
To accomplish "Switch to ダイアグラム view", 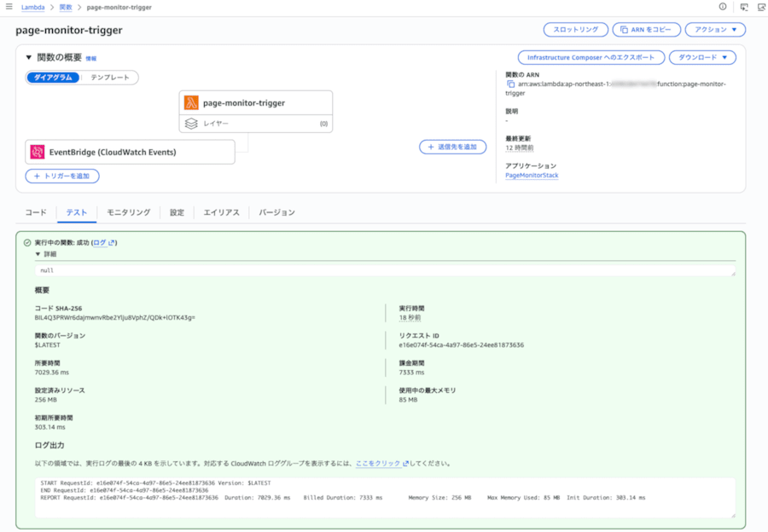I will [53, 78].
